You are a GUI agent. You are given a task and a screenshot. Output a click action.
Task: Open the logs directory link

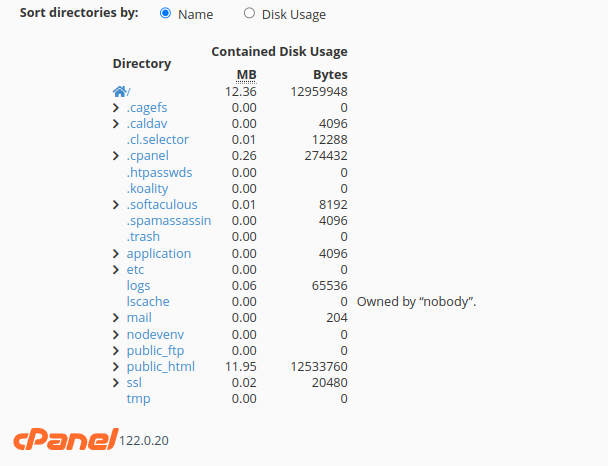click(138, 286)
